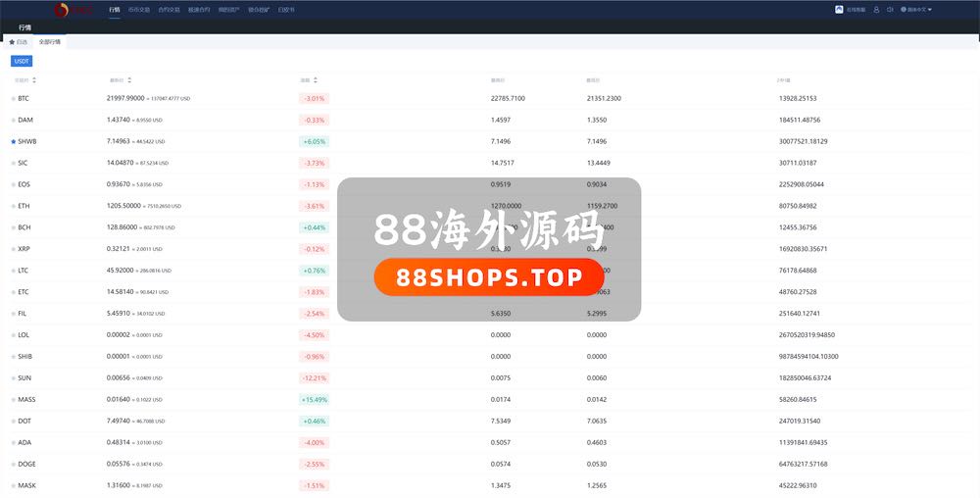Switch to the 自选 favorites tab
Screen dimensions: 980x498
[19, 42]
